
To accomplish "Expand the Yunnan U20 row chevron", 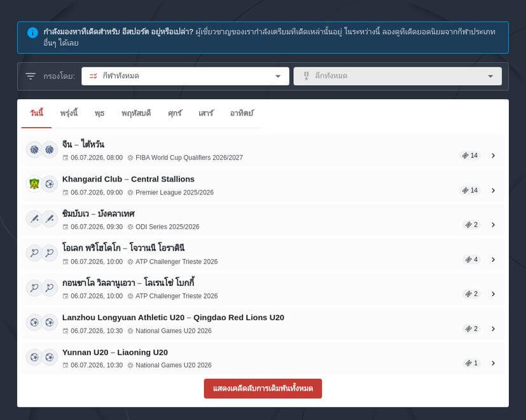I will (x=493, y=363).
